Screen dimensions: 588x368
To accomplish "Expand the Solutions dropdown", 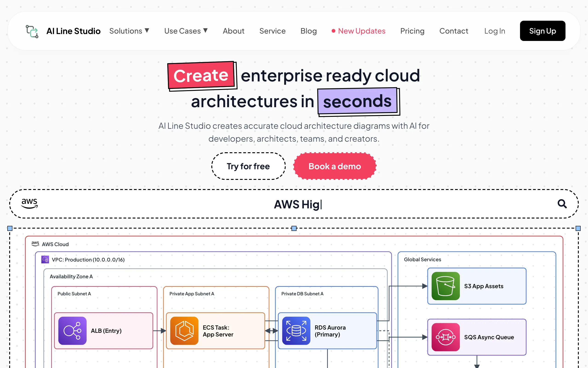I will [x=129, y=31].
